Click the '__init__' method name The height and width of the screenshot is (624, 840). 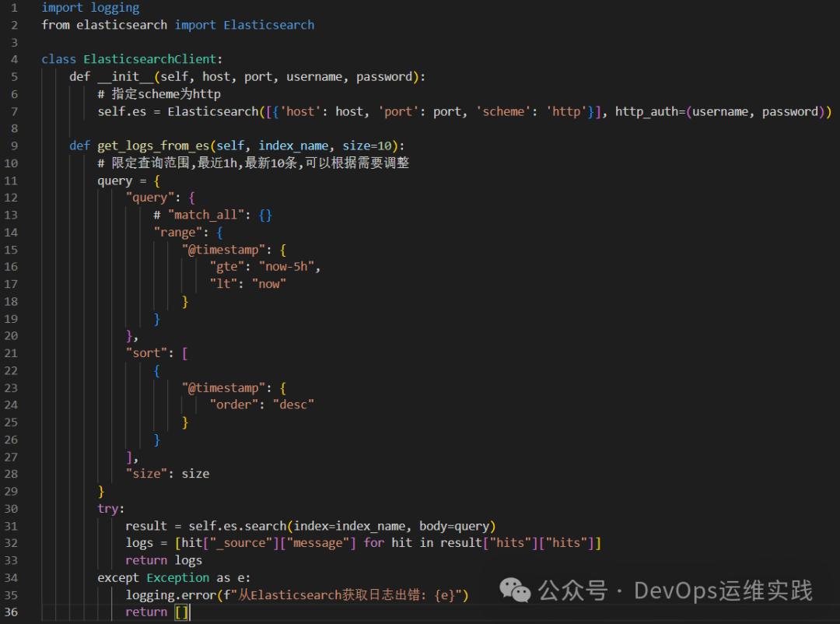pos(126,77)
